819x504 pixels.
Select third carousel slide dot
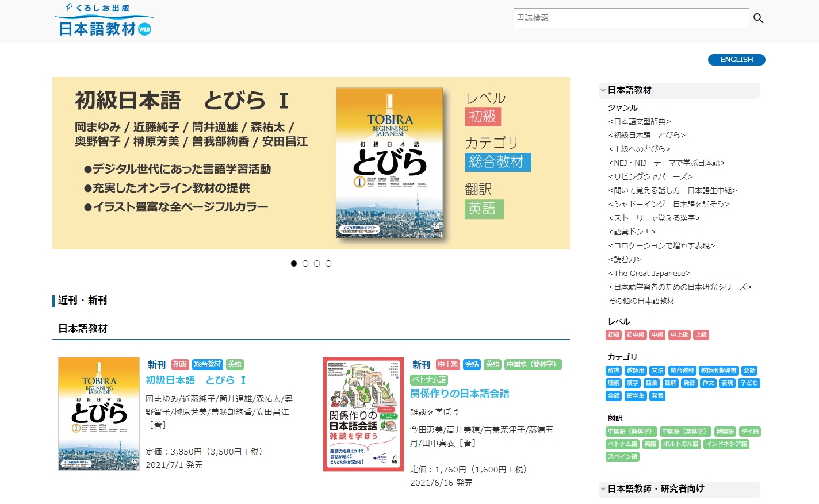point(317,263)
